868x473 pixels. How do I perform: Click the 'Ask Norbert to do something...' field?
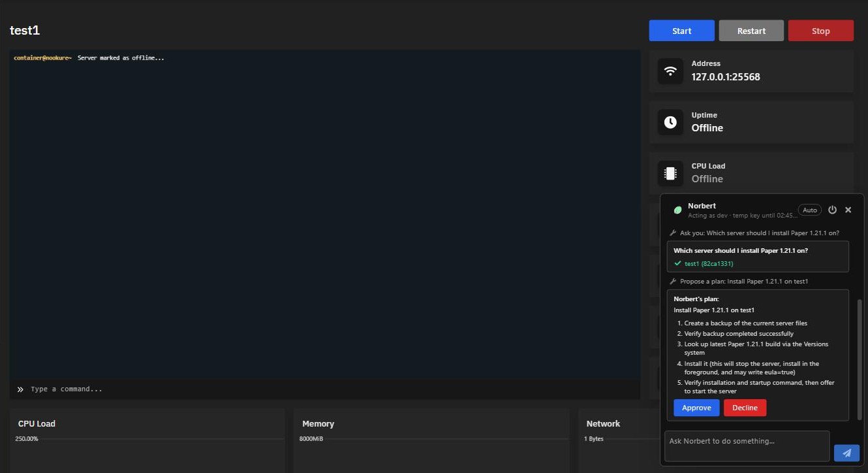(x=747, y=446)
